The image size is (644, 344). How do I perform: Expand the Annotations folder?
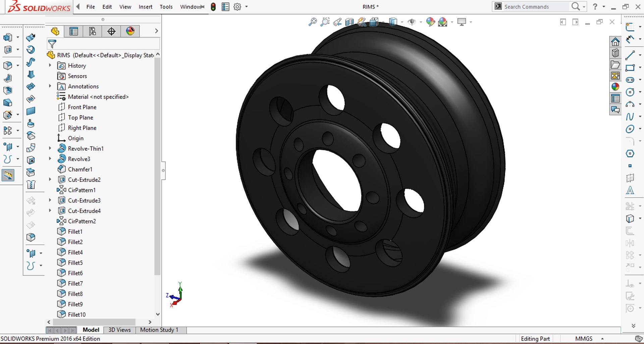click(50, 86)
